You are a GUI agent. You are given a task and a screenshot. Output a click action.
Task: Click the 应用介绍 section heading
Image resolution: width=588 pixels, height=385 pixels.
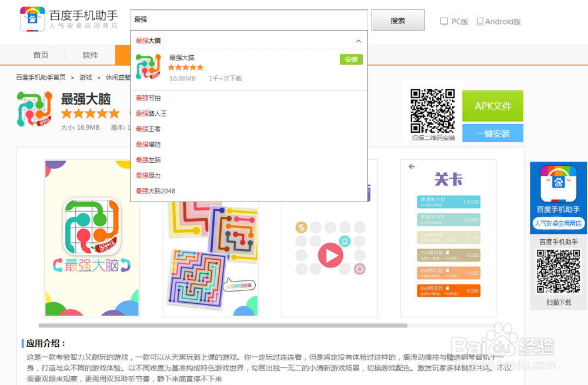pos(46,343)
